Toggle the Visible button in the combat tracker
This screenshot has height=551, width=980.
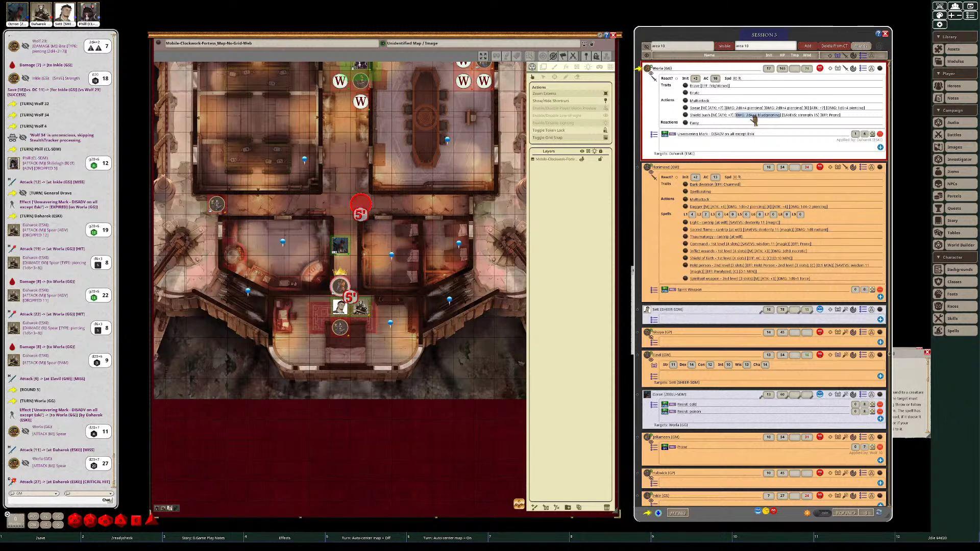724,45
